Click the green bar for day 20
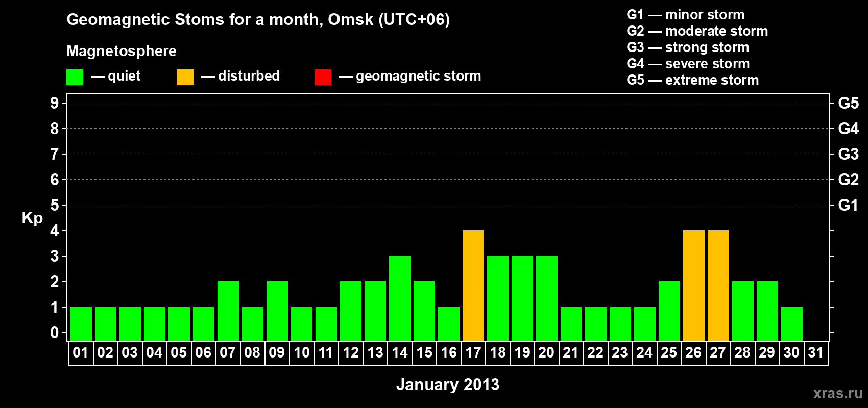868x408 pixels. [547, 298]
